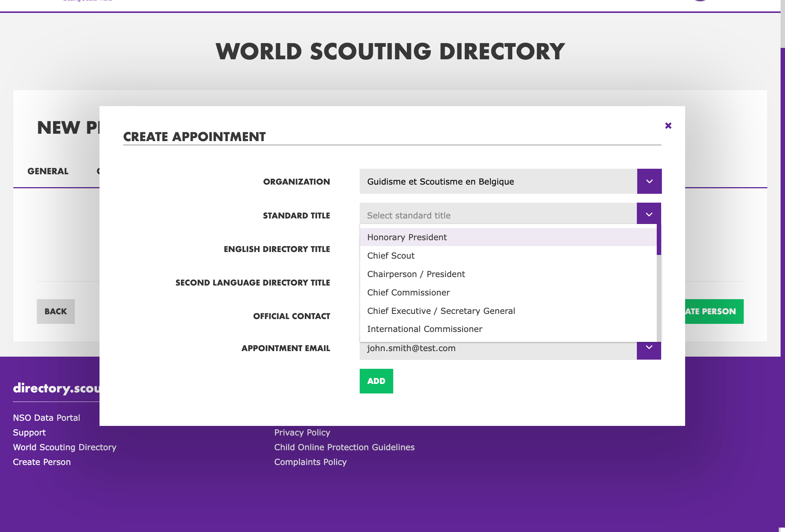Viewport: 785px width, 532px height.
Task: Click the Organization field showing Guidisme et Scoutisme
Action: point(498,181)
